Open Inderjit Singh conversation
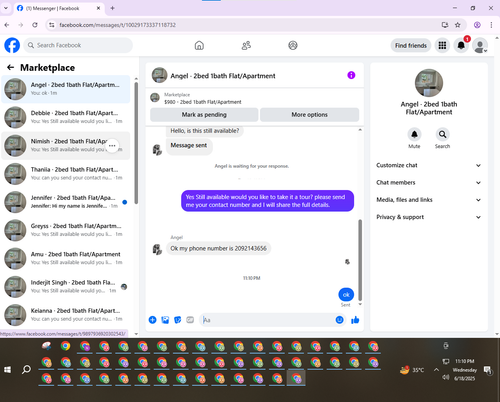500x402 pixels. coord(66,287)
